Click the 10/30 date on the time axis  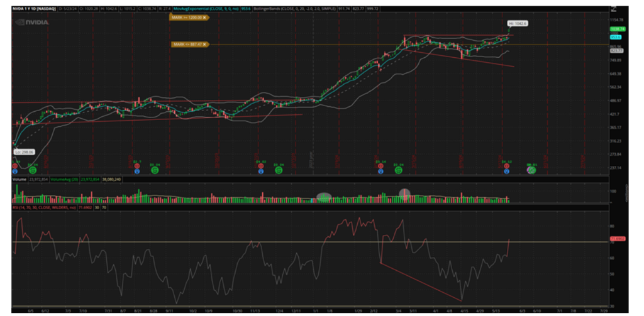238,311
